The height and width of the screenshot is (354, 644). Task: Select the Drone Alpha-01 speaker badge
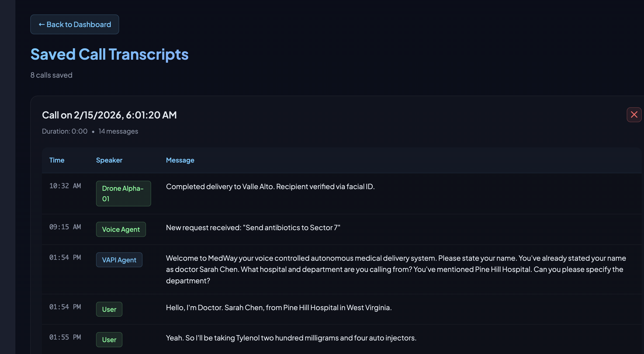123,194
